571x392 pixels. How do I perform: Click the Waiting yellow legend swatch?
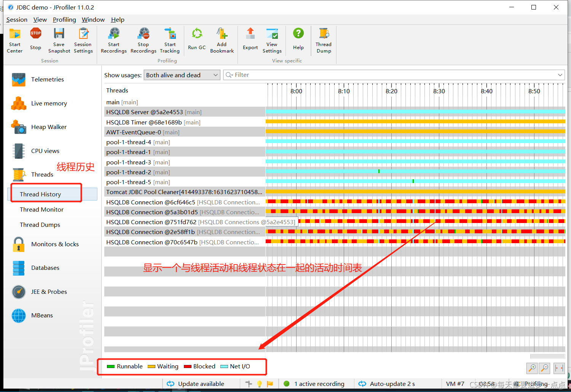click(x=152, y=367)
